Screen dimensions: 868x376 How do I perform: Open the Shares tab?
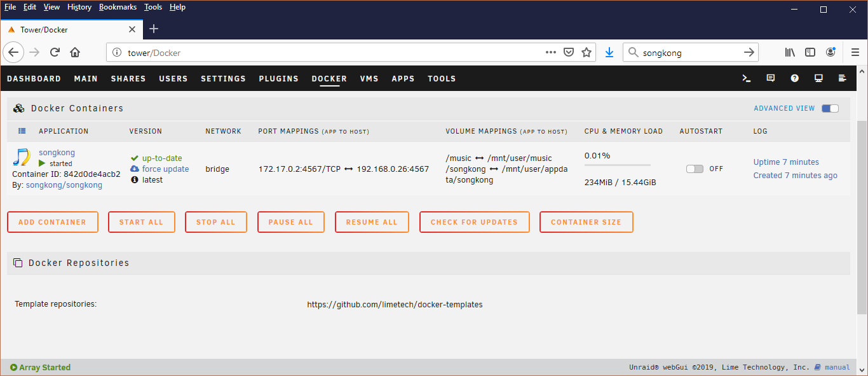[x=128, y=79]
